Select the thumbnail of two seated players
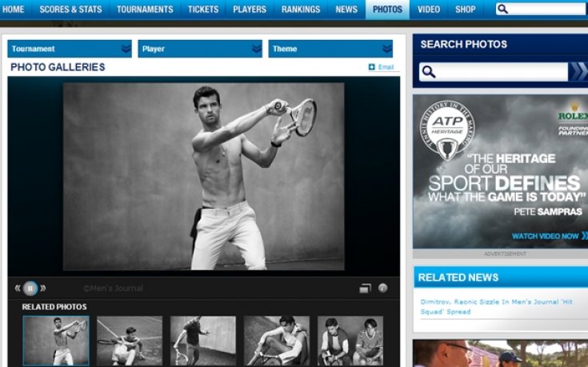Image resolution: width=588 pixels, height=367 pixels. (350, 341)
